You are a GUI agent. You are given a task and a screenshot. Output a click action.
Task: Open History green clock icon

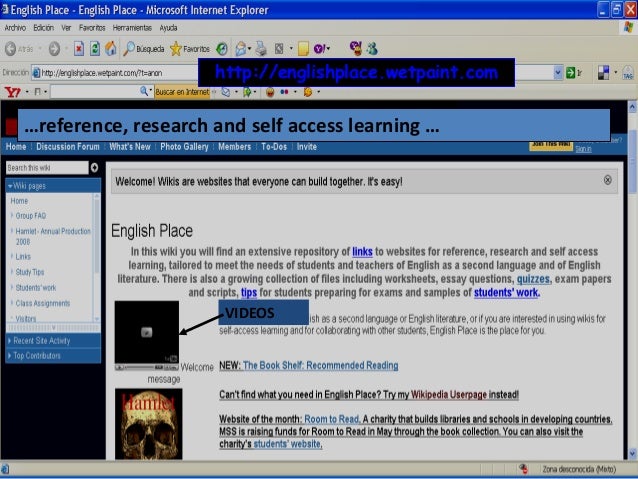pos(222,49)
